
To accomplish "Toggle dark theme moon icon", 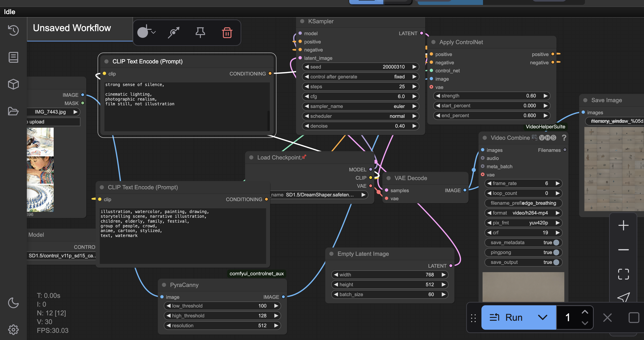I will (x=13, y=303).
